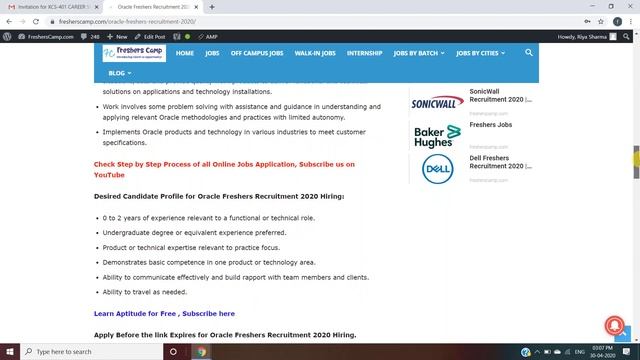Click the Windows taskbar search box
This screenshot has width=640, height=360.
(x=92, y=351)
